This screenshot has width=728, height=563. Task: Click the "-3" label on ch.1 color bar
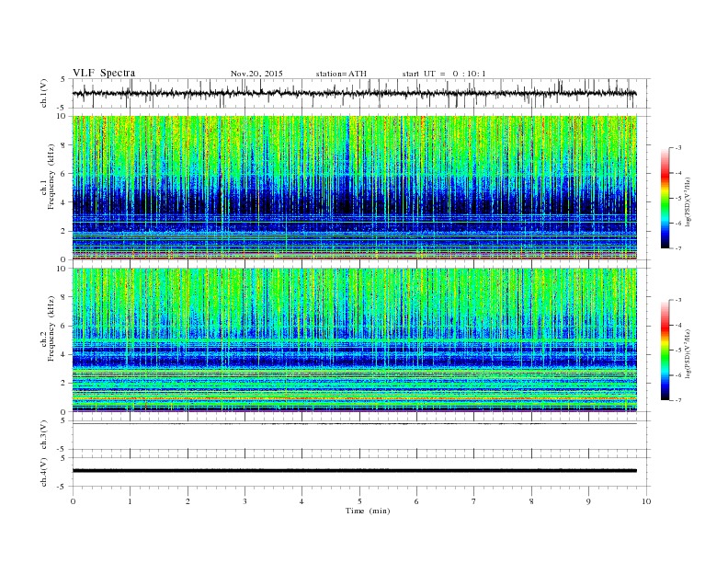pos(678,148)
